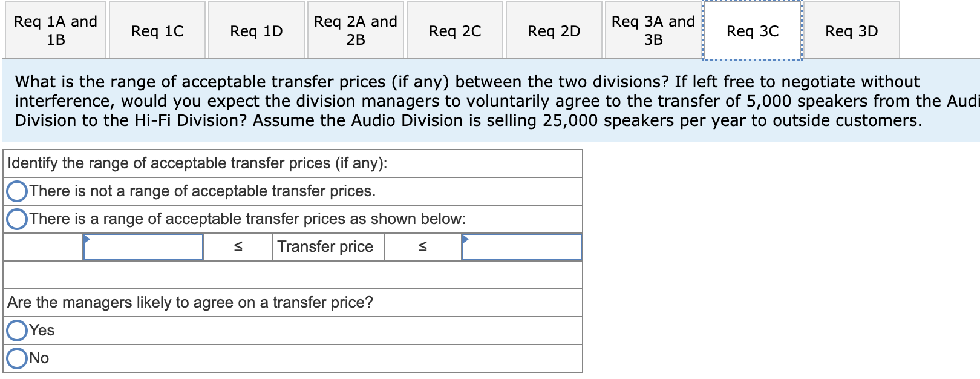Select the Req 1D tab
980x379 pixels.
point(256,29)
